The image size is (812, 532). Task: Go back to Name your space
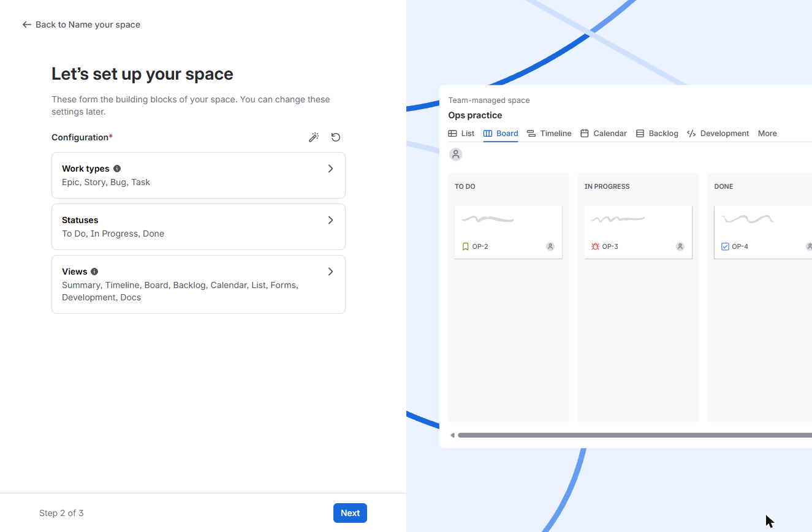point(82,25)
